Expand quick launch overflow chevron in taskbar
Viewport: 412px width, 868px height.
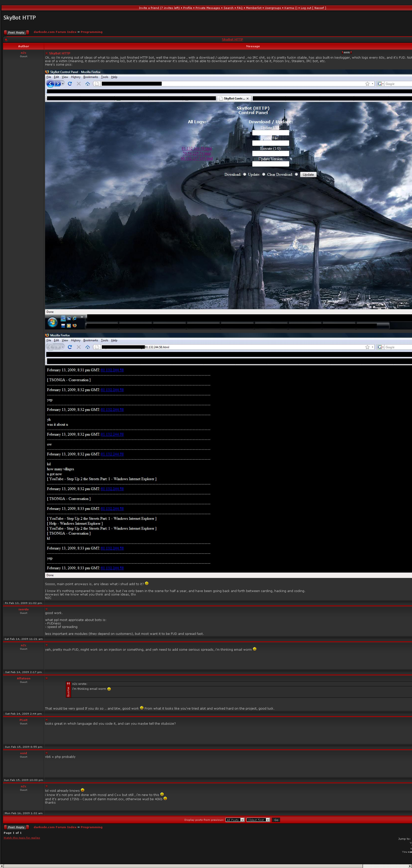[x=82, y=317]
